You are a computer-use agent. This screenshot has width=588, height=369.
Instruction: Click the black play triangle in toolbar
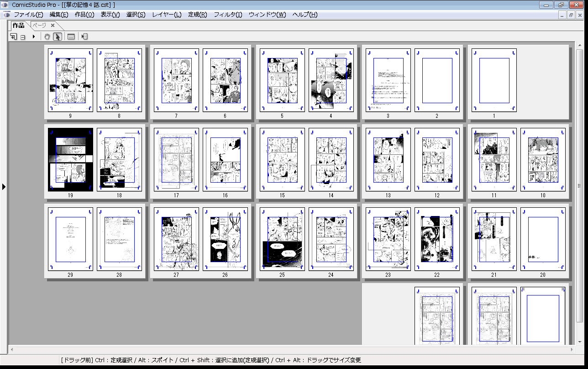click(33, 37)
